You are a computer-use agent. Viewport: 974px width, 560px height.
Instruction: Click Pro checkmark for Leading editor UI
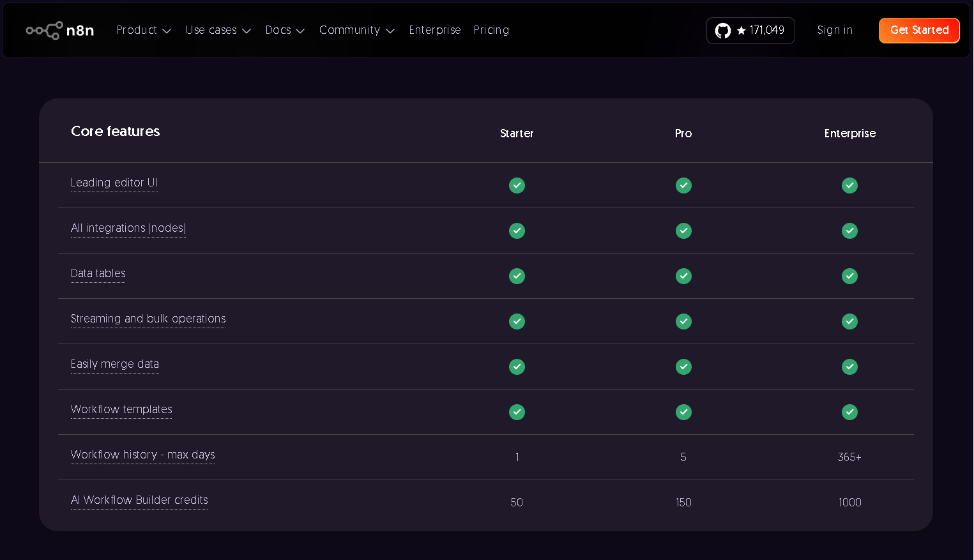[x=683, y=185]
